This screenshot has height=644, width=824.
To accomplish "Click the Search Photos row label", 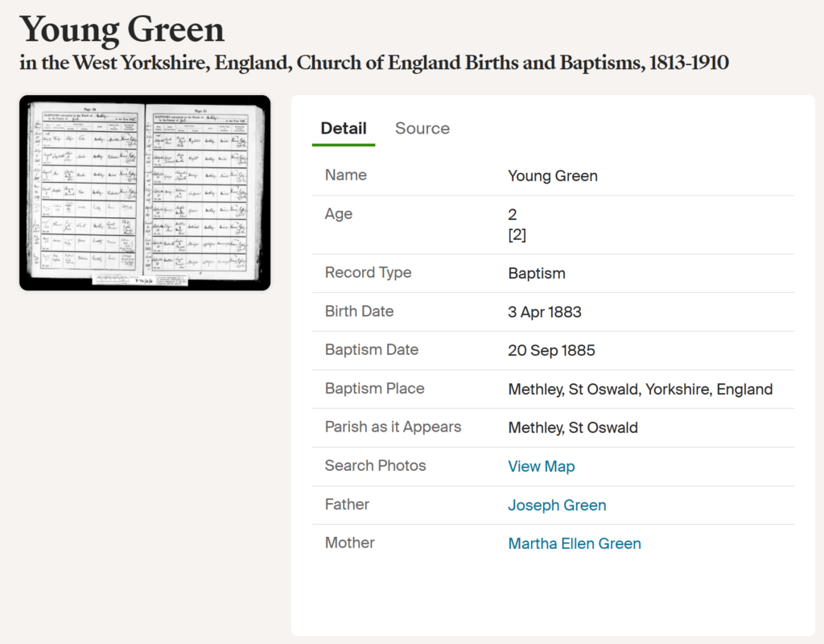I will point(375,466).
